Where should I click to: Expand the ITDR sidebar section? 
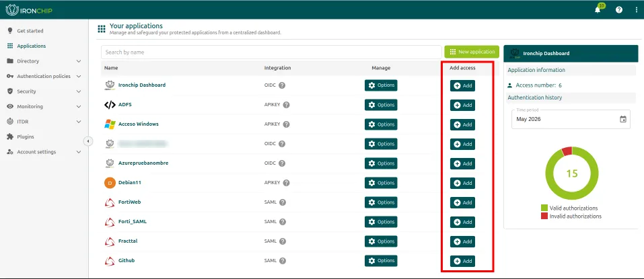tap(44, 122)
